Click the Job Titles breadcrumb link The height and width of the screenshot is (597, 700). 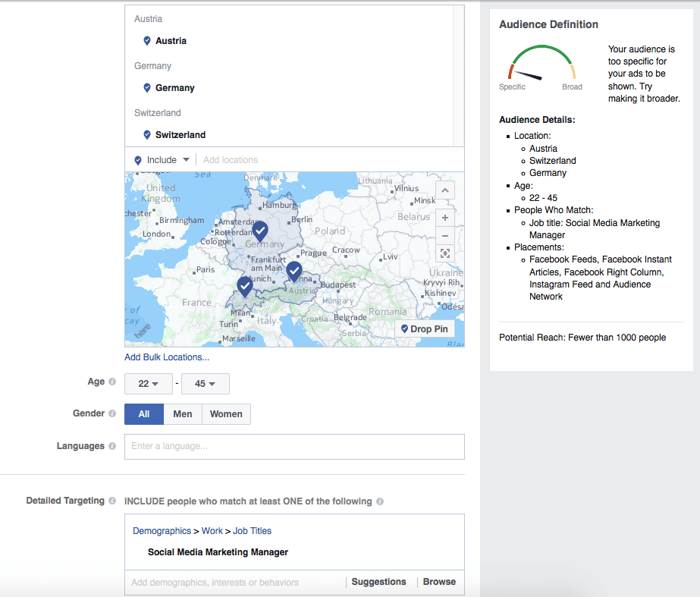(x=253, y=531)
